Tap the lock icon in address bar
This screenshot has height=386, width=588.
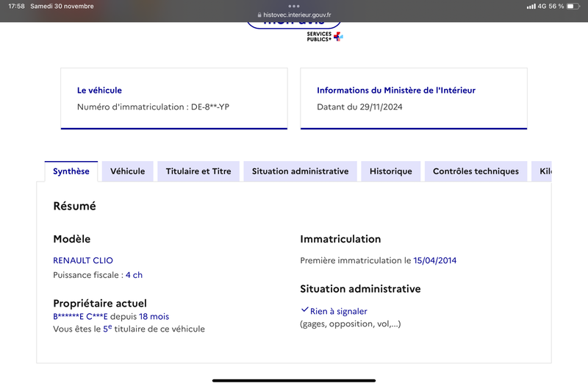(x=259, y=15)
